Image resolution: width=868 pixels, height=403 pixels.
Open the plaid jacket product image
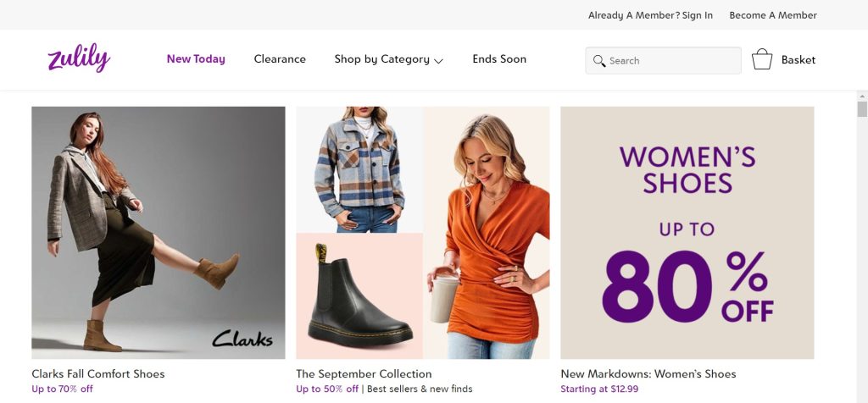pos(359,169)
